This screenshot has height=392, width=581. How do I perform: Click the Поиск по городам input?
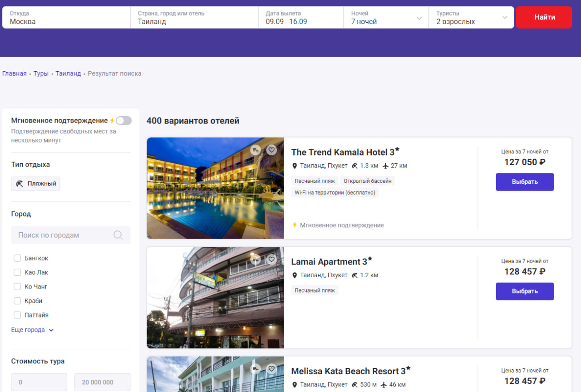(71, 235)
